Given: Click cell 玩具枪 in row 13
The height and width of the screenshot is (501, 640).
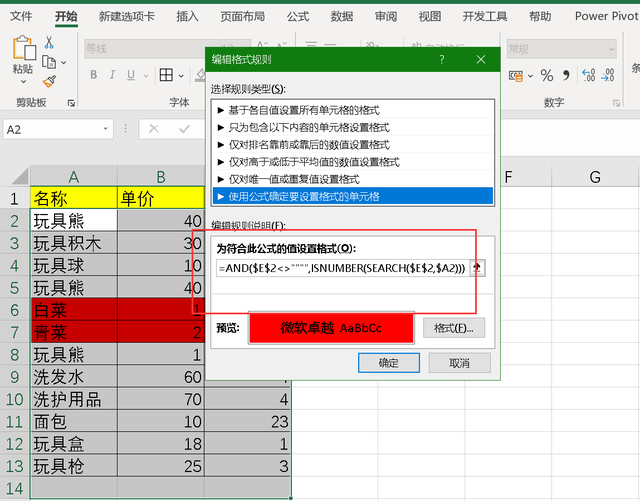Looking at the screenshot, I should point(73,466).
